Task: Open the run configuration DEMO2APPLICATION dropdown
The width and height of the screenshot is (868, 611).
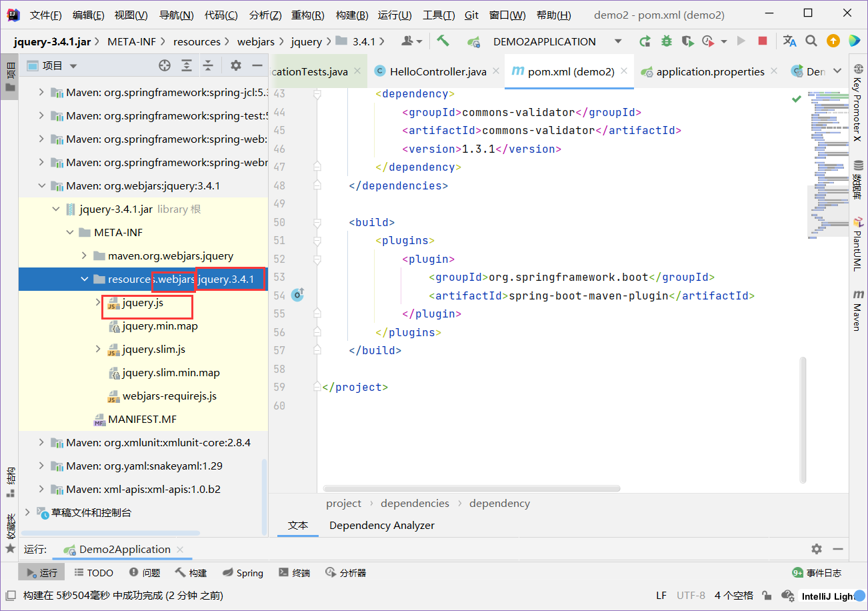Action: [x=617, y=41]
